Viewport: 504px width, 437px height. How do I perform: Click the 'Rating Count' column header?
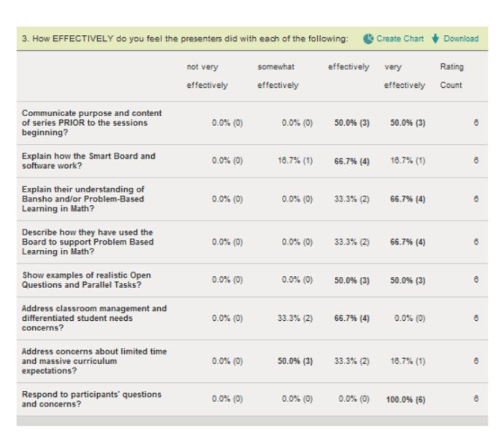(451, 76)
